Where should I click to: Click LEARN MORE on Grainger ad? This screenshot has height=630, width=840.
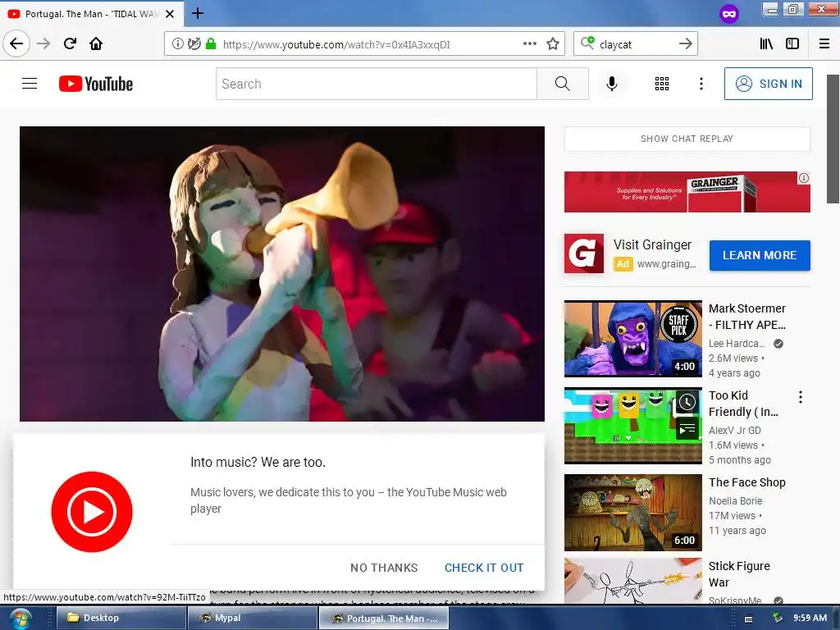[x=760, y=256]
